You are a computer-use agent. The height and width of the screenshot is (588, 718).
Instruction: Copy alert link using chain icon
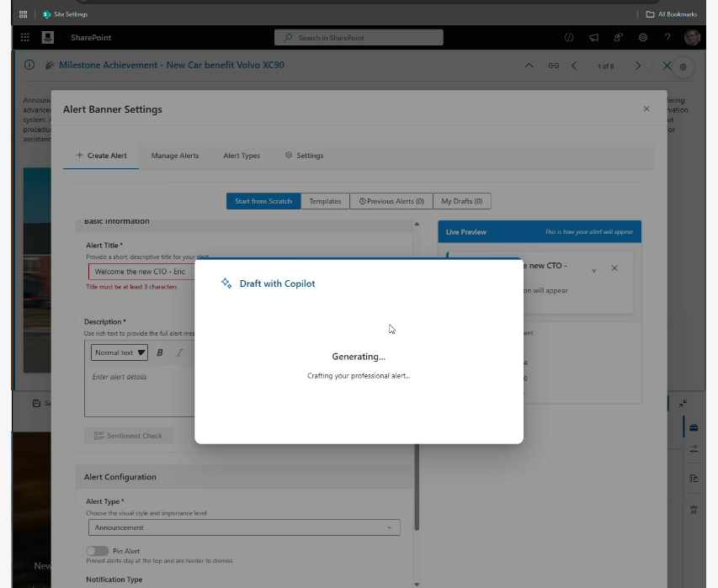pos(554,66)
